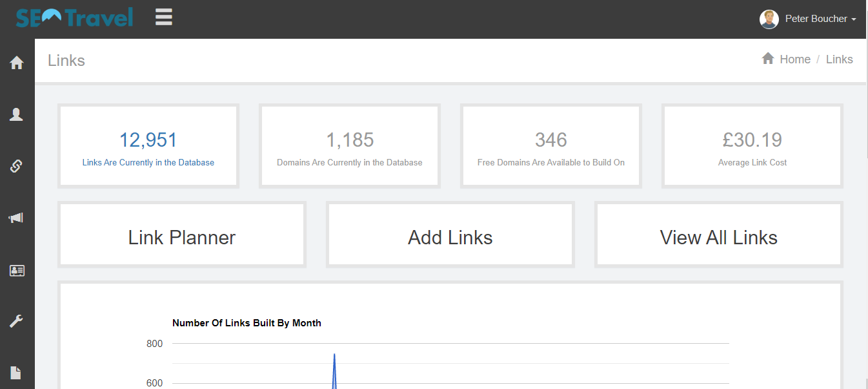Select the chain link sidebar icon
This screenshot has height=389, width=868.
17,166
